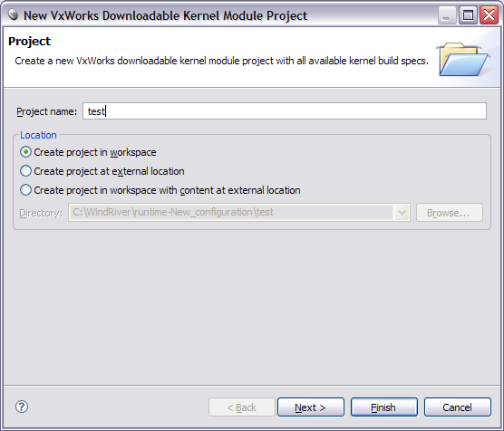This screenshot has width=504, height=431.
Task: Click the Directory: label
Action: click(41, 213)
